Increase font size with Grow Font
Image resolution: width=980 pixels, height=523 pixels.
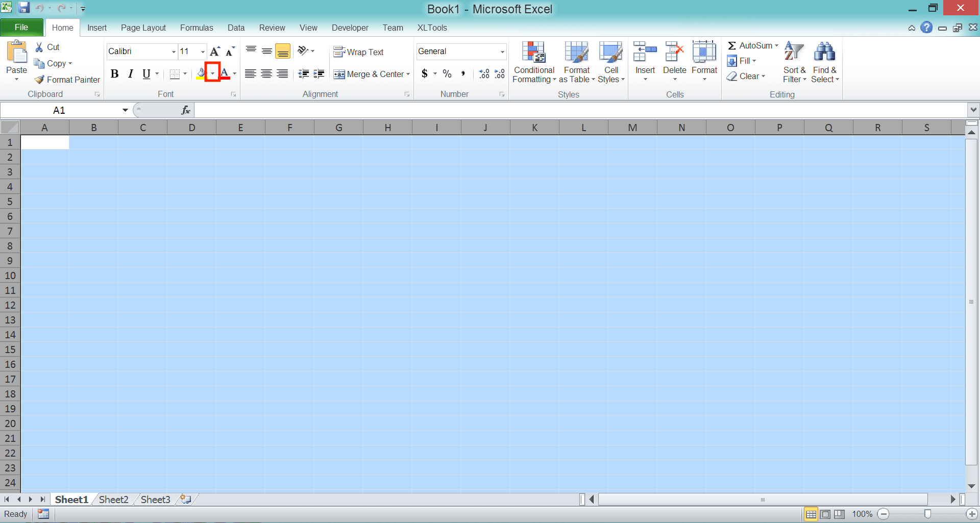click(215, 52)
